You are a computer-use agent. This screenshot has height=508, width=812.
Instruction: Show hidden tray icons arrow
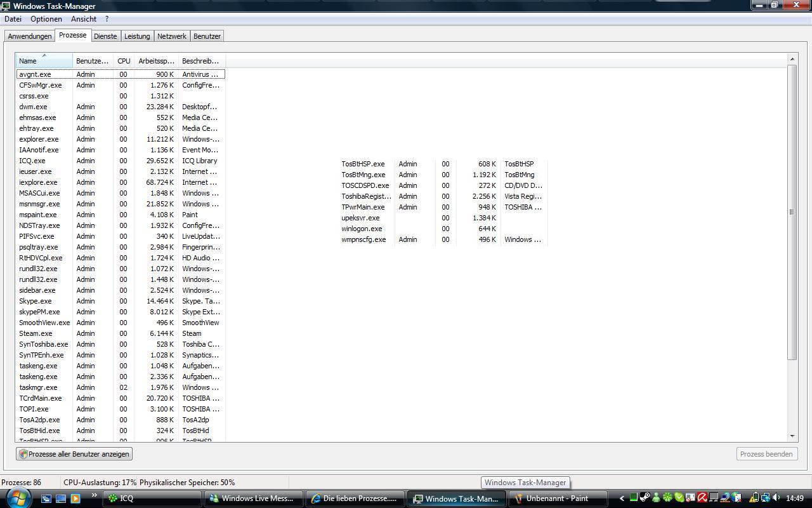click(x=622, y=498)
